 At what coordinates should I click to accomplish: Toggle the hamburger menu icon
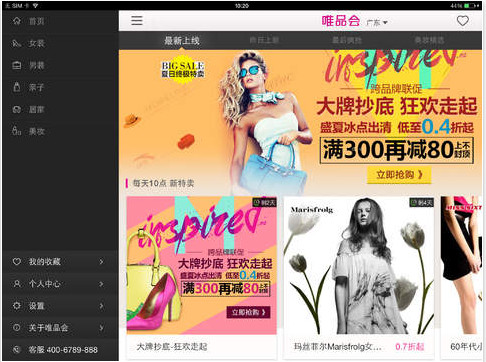[x=137, y=21]
